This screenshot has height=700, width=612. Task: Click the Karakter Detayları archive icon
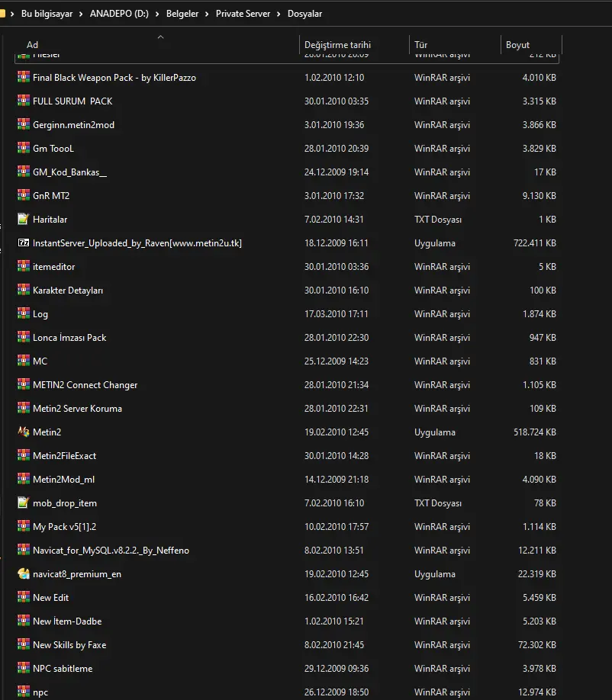click(x=24, y=291)
